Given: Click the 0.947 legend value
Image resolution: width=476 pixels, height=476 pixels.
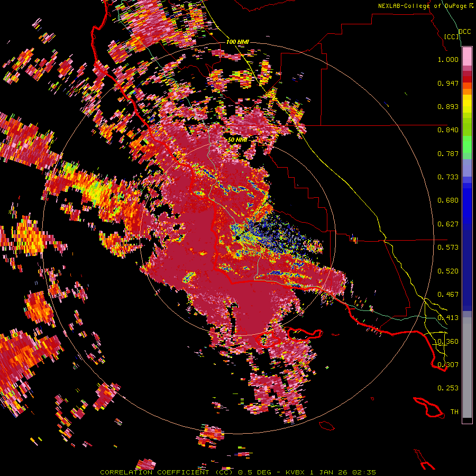Looking at the screenshot, I should click(448, 83).
